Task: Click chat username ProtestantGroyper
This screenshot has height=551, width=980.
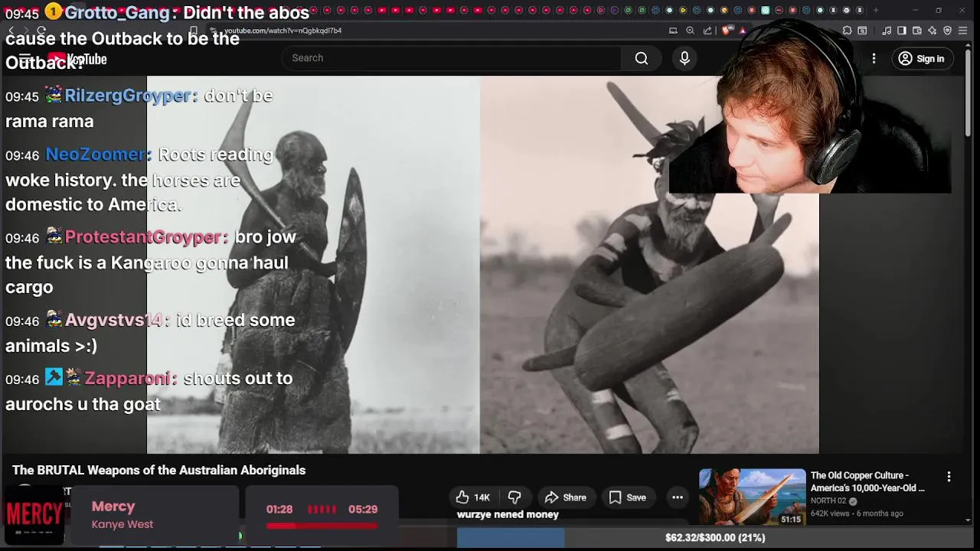Action: 143,236
